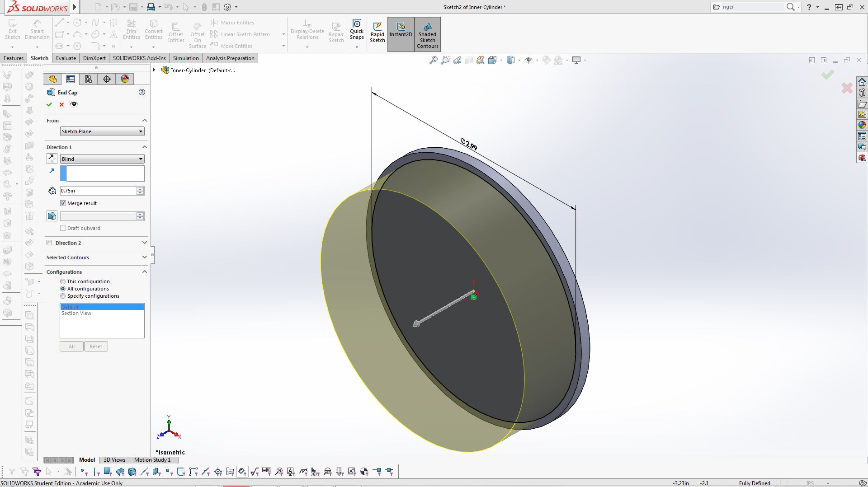Select All configurations radio button
Image resolution: width=868 pixels, height=487 pixels.
(x=63, y=289)
